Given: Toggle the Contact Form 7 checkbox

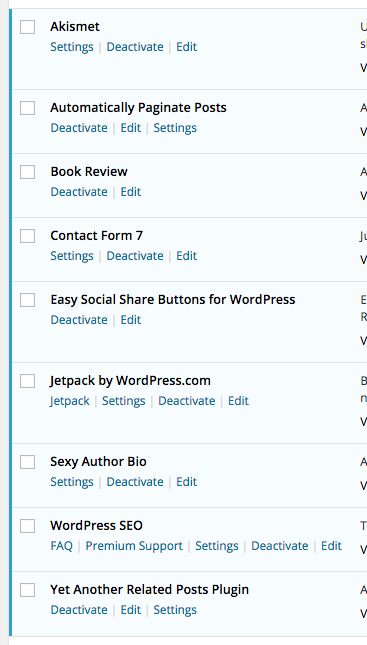Looking at the screenshot, I should tap(28, 236).
